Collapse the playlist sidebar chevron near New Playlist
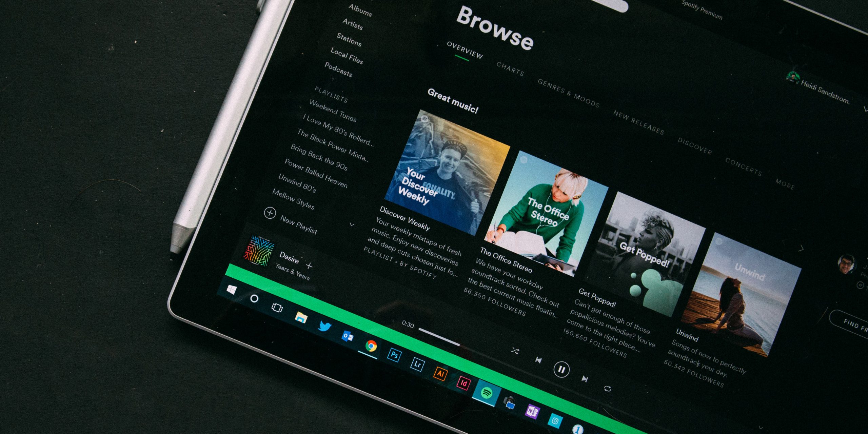This screenshot has width=868, height=434. [x=352, y=224]
